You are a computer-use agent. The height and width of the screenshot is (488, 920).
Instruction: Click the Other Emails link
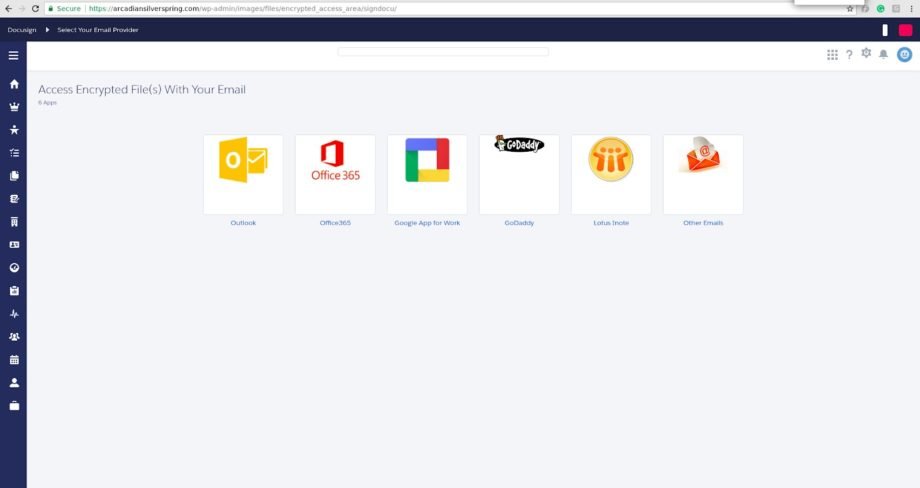pyautogui.click(x=703, y=223)
